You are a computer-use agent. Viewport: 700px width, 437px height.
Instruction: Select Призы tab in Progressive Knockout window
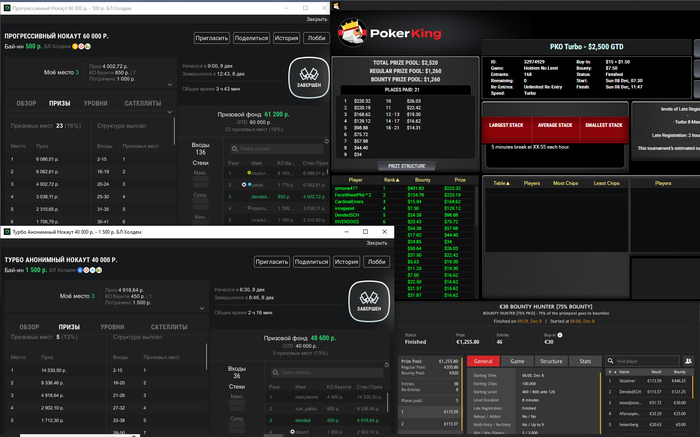59,103
